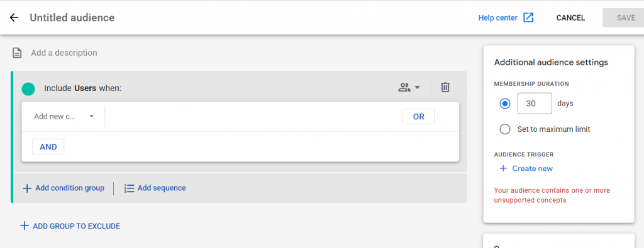Click the description document icon
This screenshot has width=644, height=248.
[17, 53]
